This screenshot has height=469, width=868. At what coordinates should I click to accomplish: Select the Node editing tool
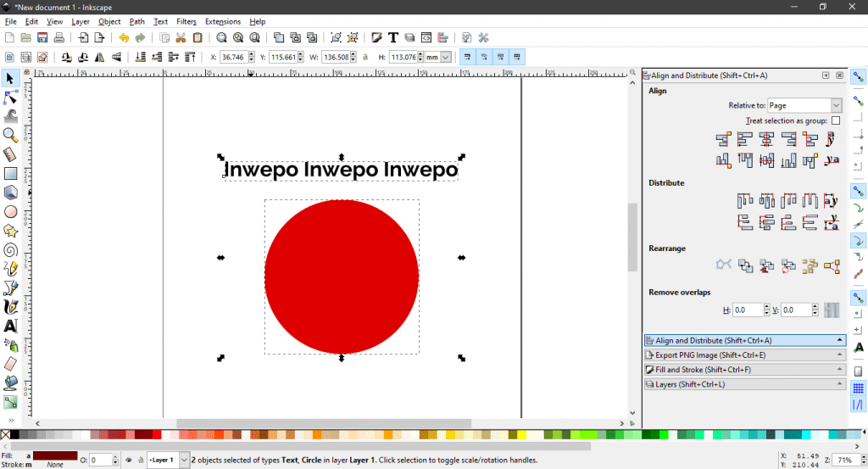pyautogui.click(x=11, y=98)
